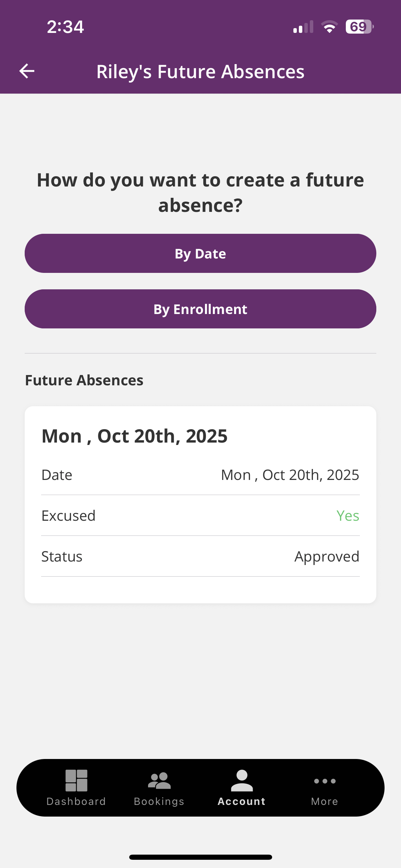Select the Account person icon
Screen dimensions: 401x868
point(242,781)
